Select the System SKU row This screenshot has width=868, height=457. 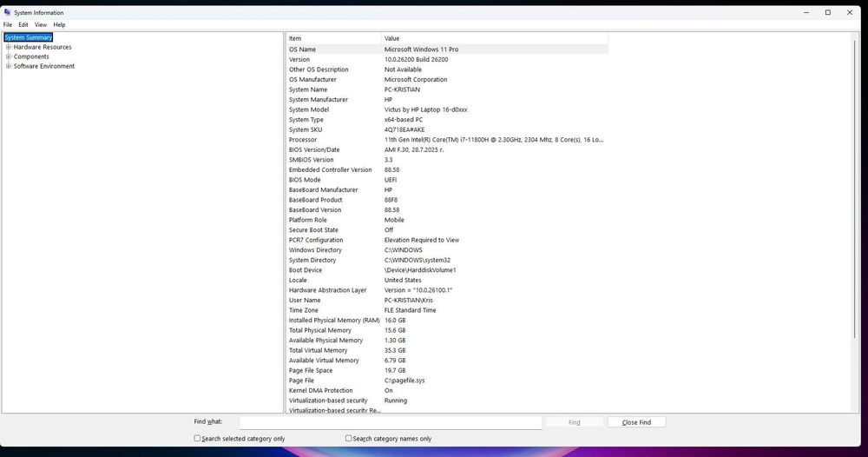coord(447,129)
